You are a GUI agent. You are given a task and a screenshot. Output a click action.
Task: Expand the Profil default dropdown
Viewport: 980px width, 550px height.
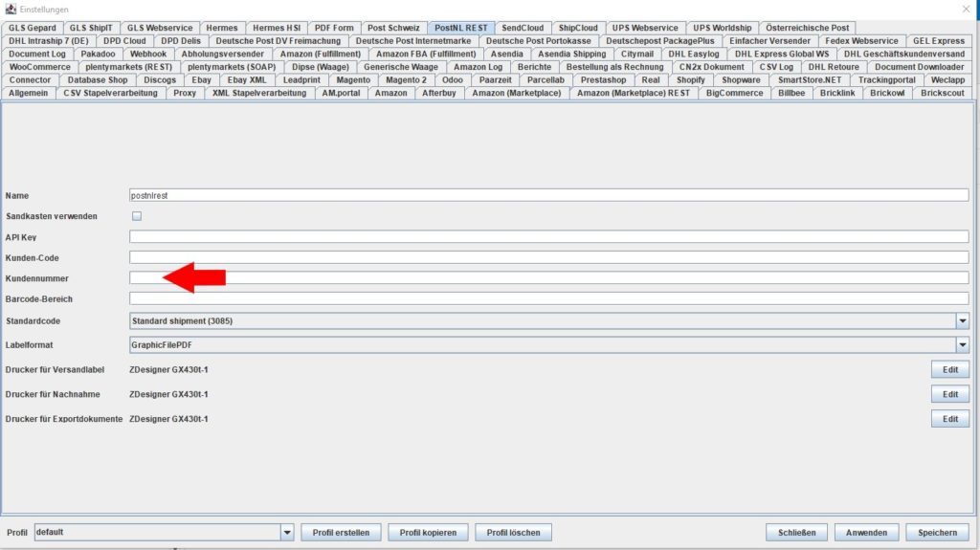pyautogui.click(x=287, y=533)
